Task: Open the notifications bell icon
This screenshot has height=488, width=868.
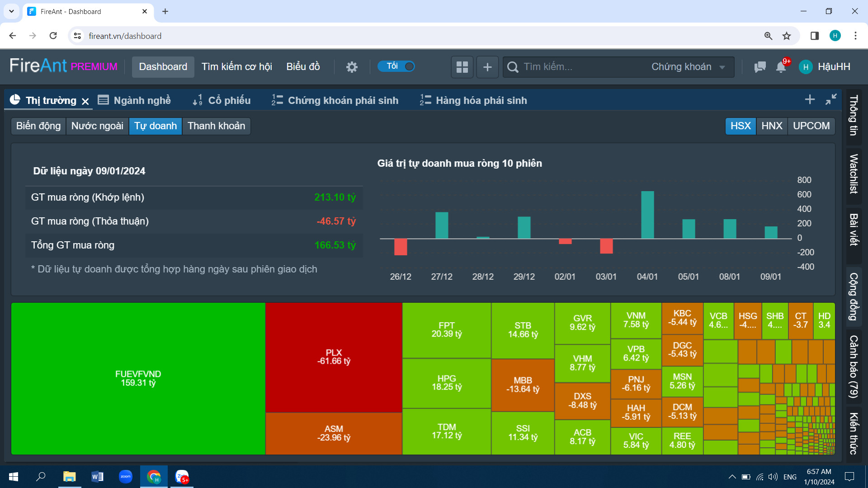Action: coord(781,67)
